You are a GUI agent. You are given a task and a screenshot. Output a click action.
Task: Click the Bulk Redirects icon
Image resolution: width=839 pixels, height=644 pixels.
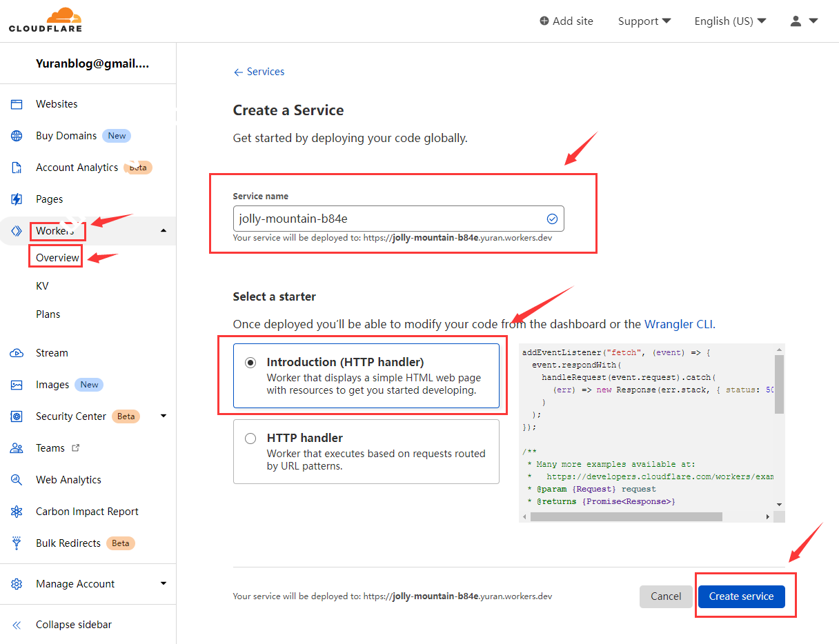pos(17,543)
